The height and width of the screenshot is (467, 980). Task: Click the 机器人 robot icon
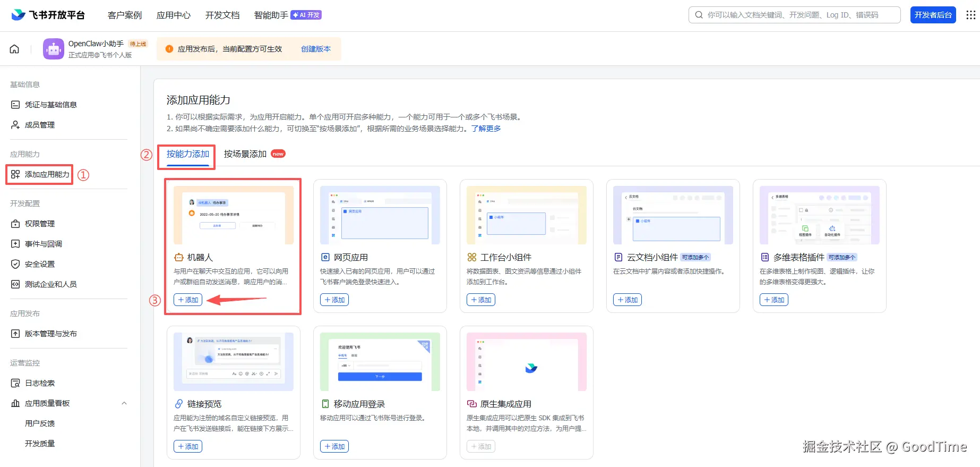click(x=178, y=257)
